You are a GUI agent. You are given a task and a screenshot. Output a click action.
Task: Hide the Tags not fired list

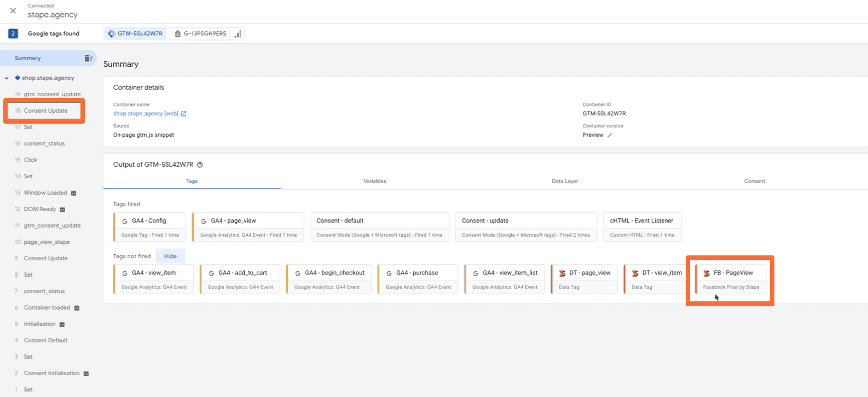pos(170,256)
